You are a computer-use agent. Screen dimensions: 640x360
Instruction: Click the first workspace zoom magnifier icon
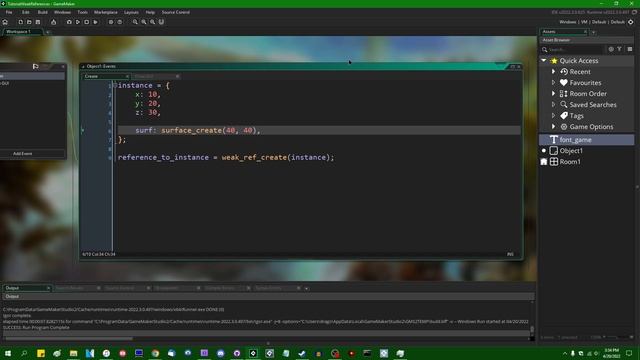(x=135, y=22)
